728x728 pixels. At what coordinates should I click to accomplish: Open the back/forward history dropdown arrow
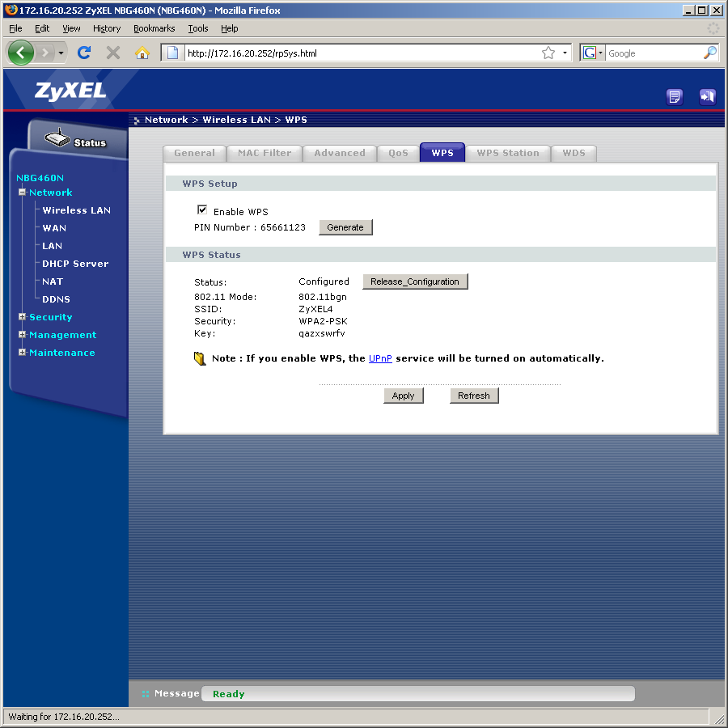pos(61,53)
